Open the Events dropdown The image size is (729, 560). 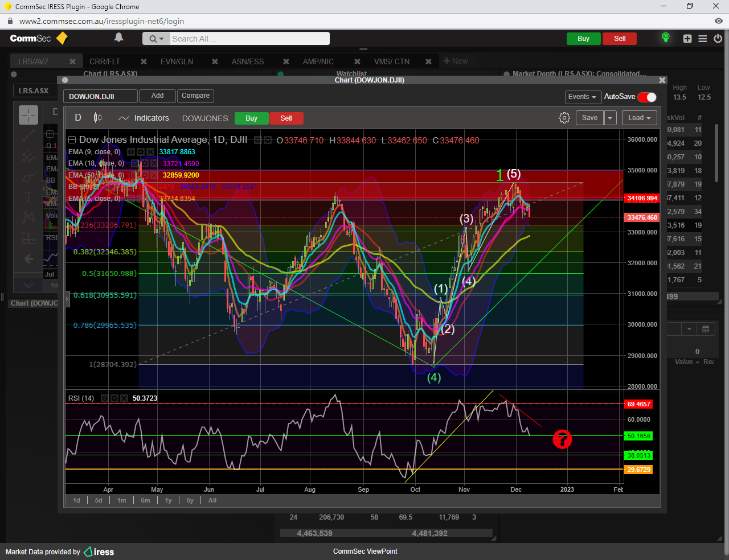582,97
